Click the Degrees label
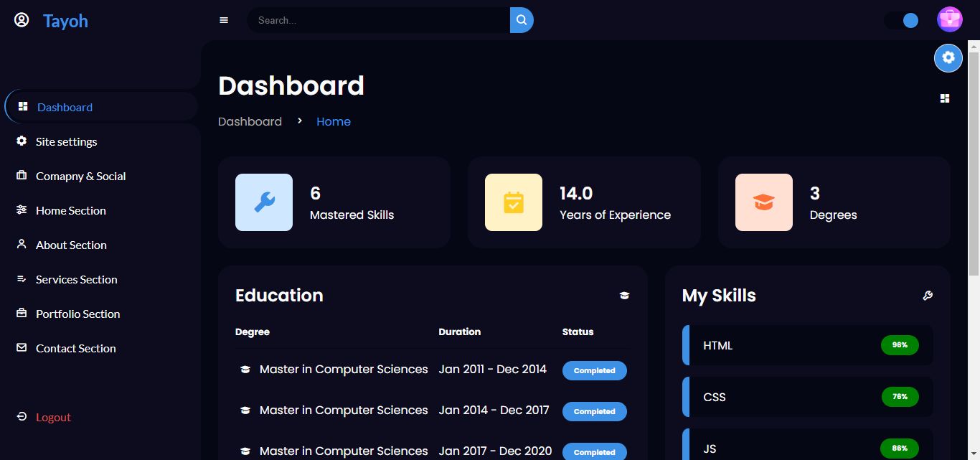This screenshot has width=980, height=460. coord(833,215)
